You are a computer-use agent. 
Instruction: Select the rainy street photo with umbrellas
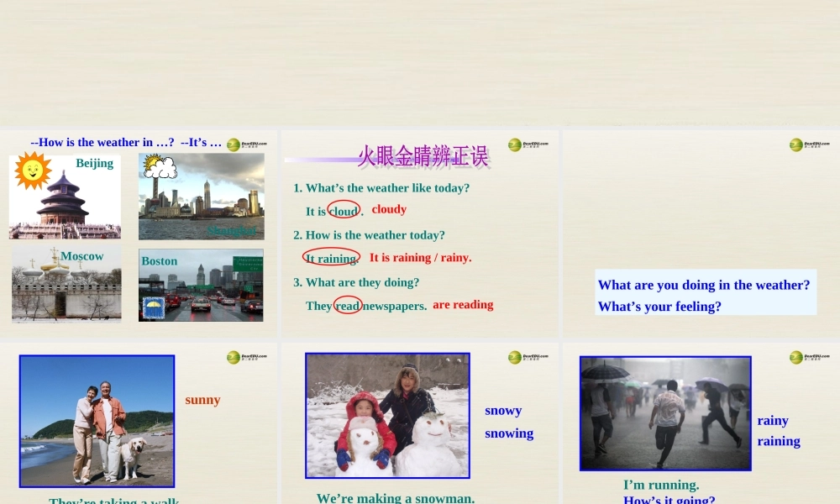click(x=665, y=412)
